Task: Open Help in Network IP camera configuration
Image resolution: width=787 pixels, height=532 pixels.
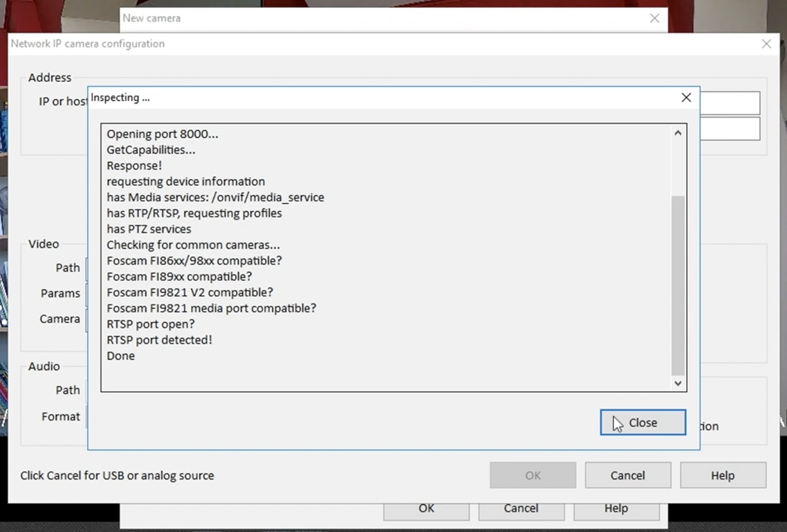Action: pyautogui.click(x=723, y=475)
